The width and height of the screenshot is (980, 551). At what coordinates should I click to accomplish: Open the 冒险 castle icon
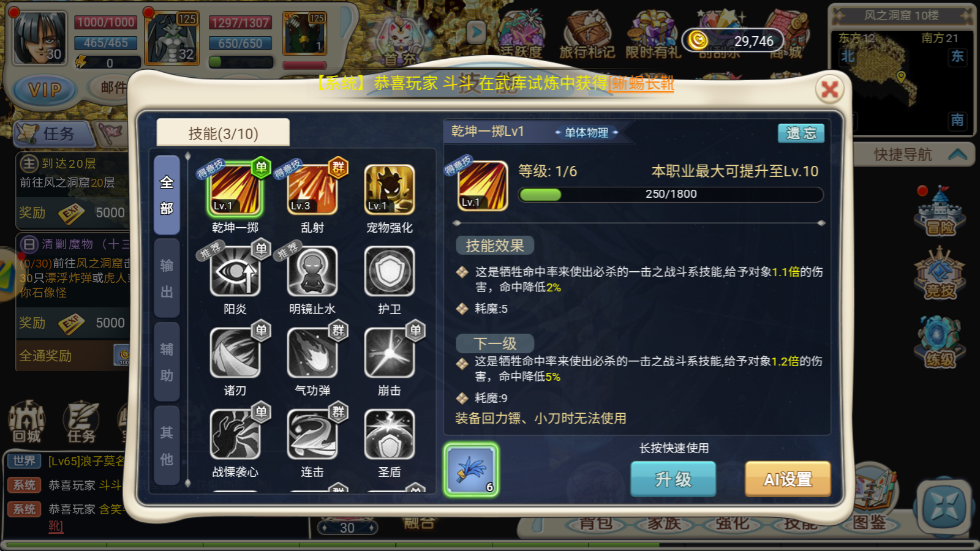point(940,211)
